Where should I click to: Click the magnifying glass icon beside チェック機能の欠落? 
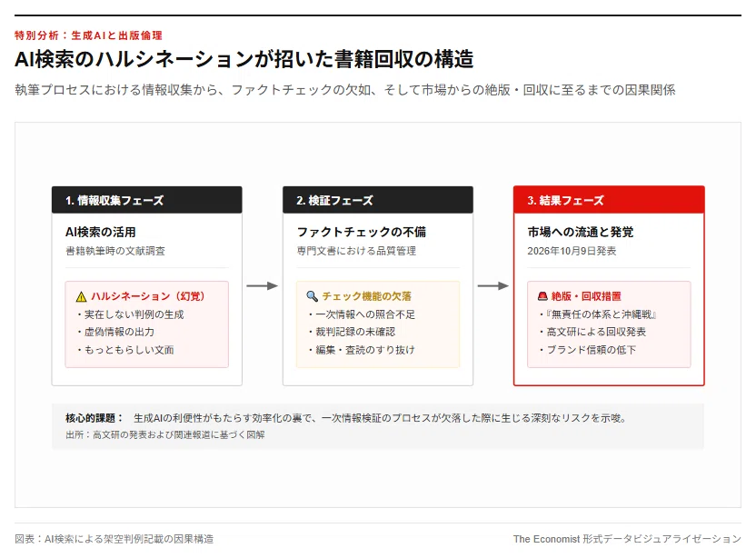tap(312, 296)
